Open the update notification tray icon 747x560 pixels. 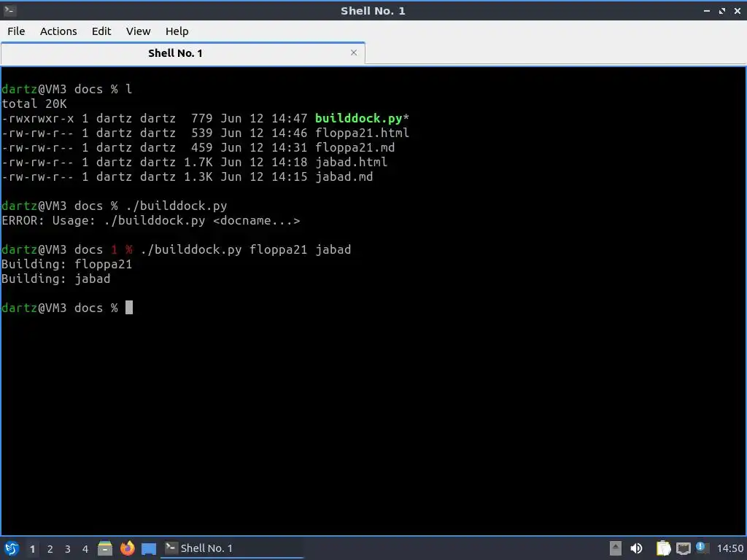click(x=701, y=548)
